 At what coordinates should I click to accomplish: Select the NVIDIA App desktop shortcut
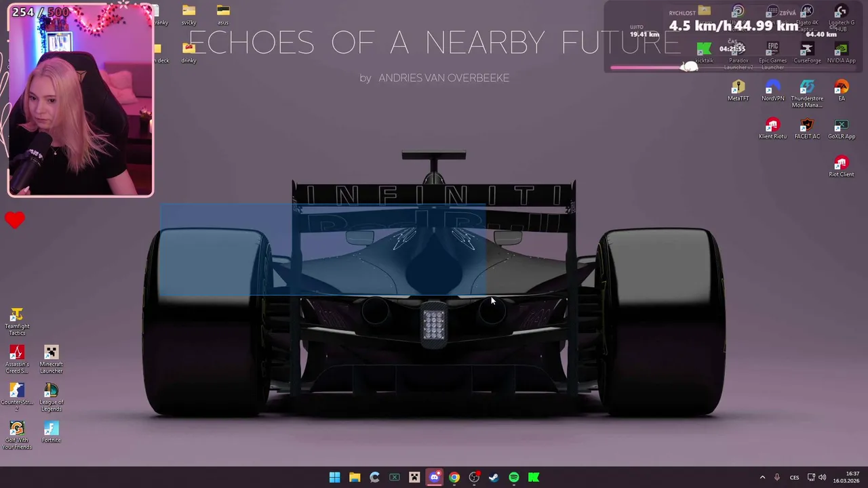click(841, 53)
